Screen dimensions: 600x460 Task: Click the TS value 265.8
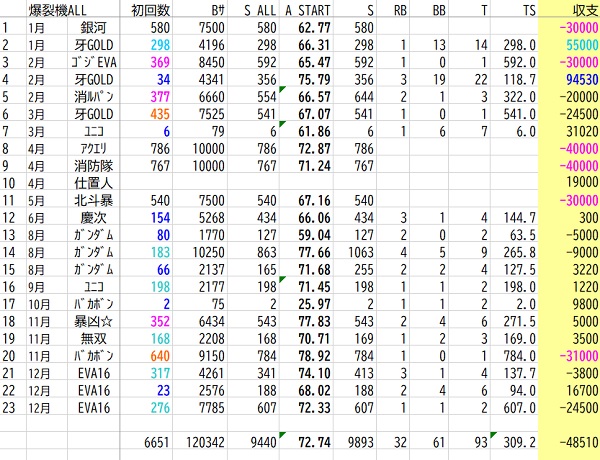click(519, 252)
